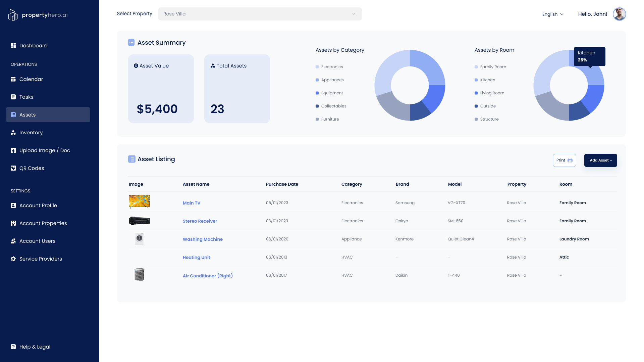Click the Room column header
This screenshot has width=644, height=362.
click(566, 184)
